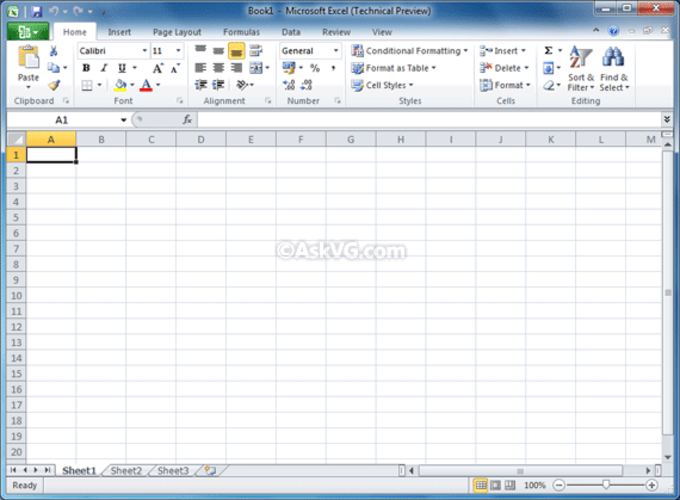Viewport: 680px width, 500px height.
Task: Click the Decrease Indent icon
Action: click(200, 85)
